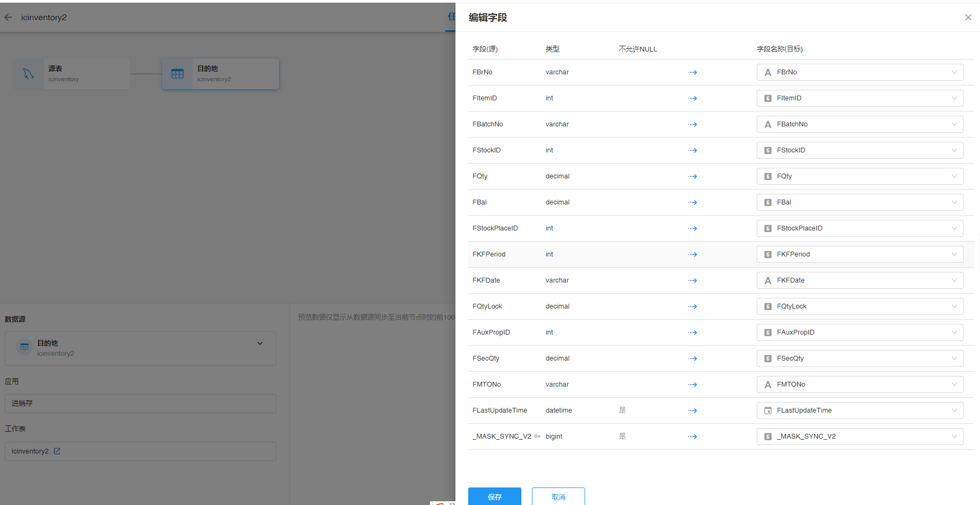Click the text type icon for FBatchNo
The image size is (980, 505).
point(768,124)
